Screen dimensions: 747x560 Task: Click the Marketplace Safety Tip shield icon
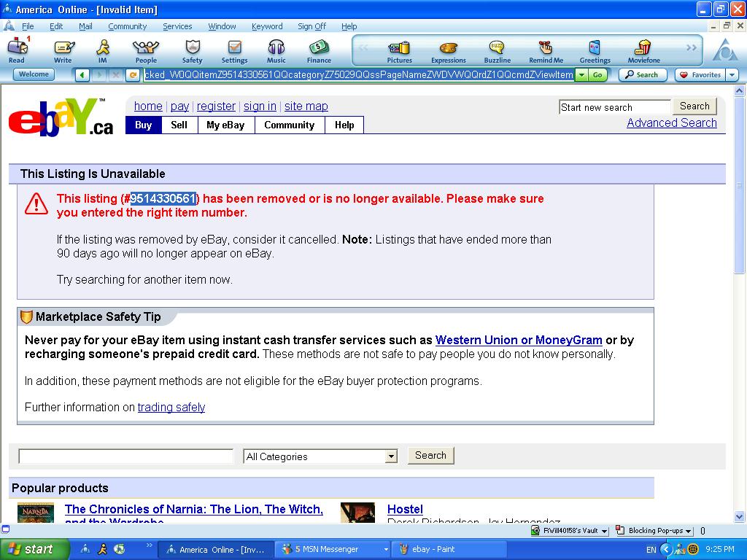tap(27, 316)
